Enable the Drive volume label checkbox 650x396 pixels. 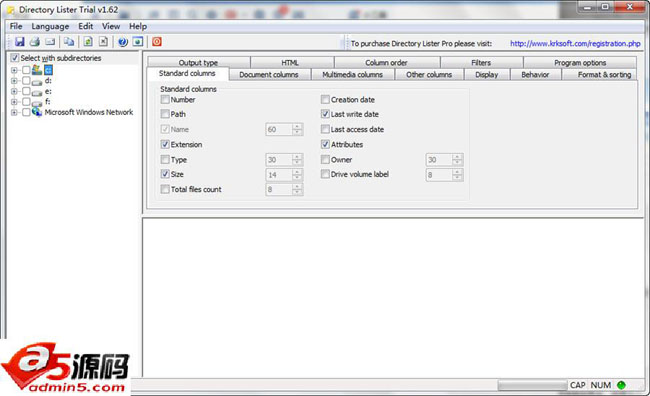pos(325,174)
